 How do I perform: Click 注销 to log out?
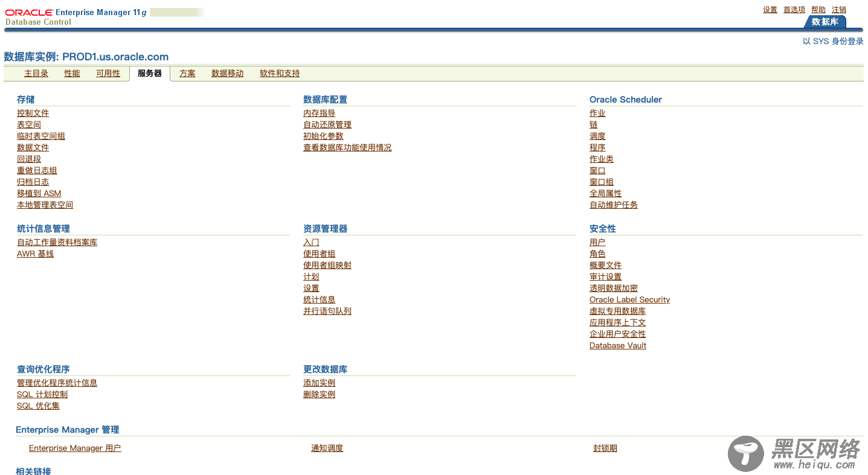pos(839,10)
